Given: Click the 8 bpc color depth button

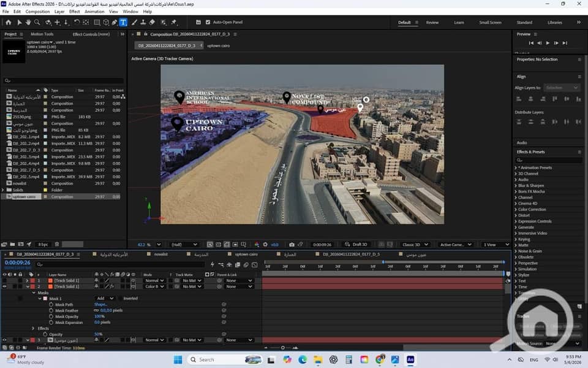Looking at the screenshot, I should click(x=43, y=245).
